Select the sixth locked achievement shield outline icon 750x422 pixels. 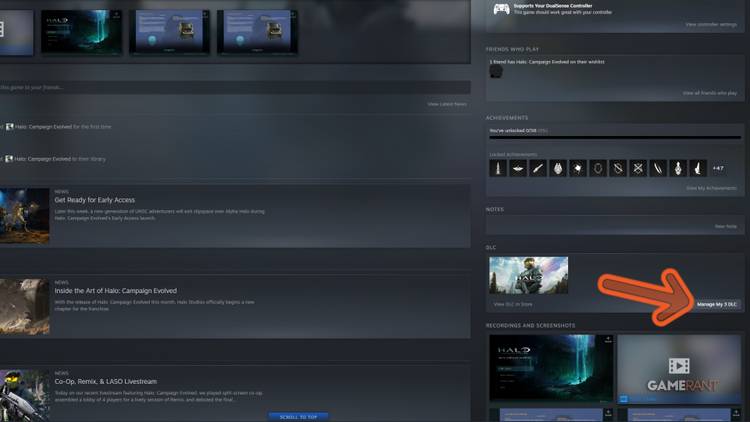pyautogui.click(x=598, y=168)
